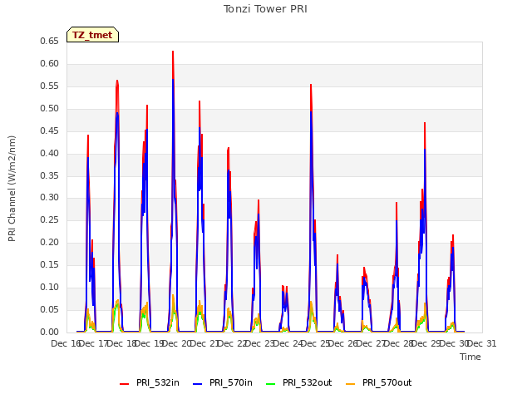Click the chart title Tonzi Tower PRI
Viewport: 532px width, 399px height.
[x=265, y=9]
